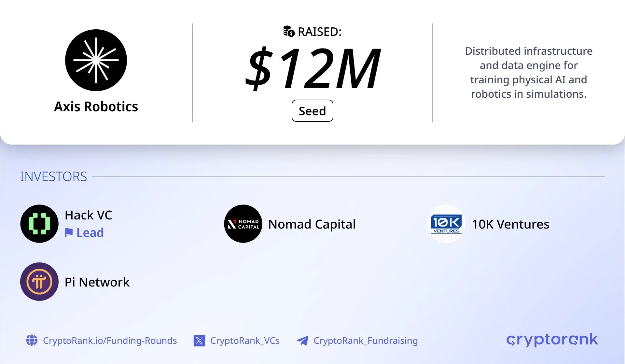This screenshot has height=364, width=625.
Task: Click the Nomad Capital investor name
Action: 312,224
